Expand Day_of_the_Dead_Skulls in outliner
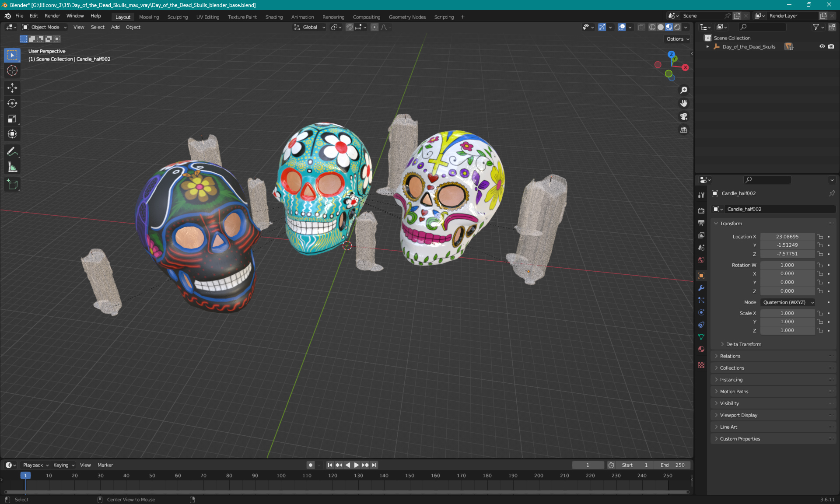 click(x=707, y=47)
